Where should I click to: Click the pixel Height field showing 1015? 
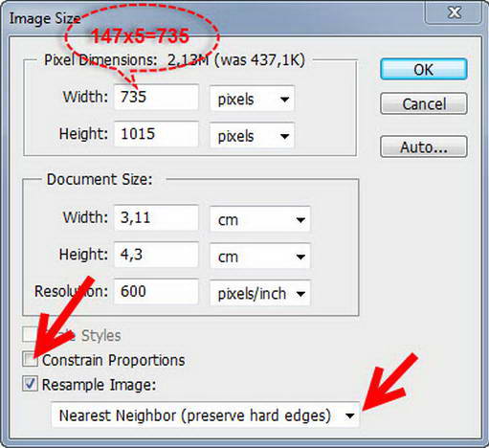[156, 134]
